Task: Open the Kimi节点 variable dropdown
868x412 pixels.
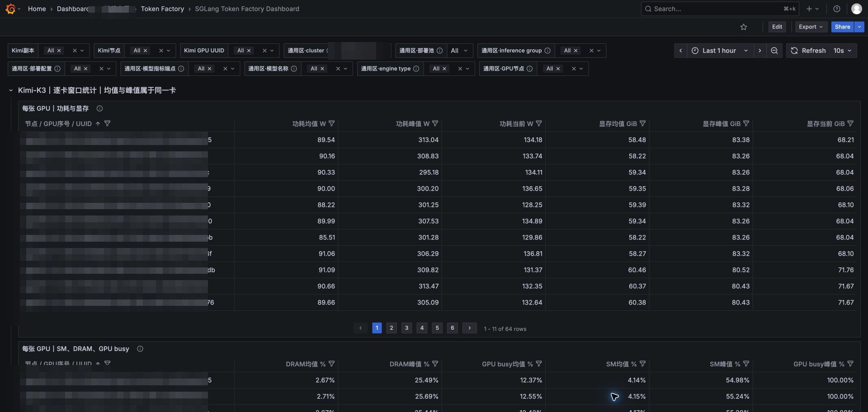Action: click(x=168, y=51)
